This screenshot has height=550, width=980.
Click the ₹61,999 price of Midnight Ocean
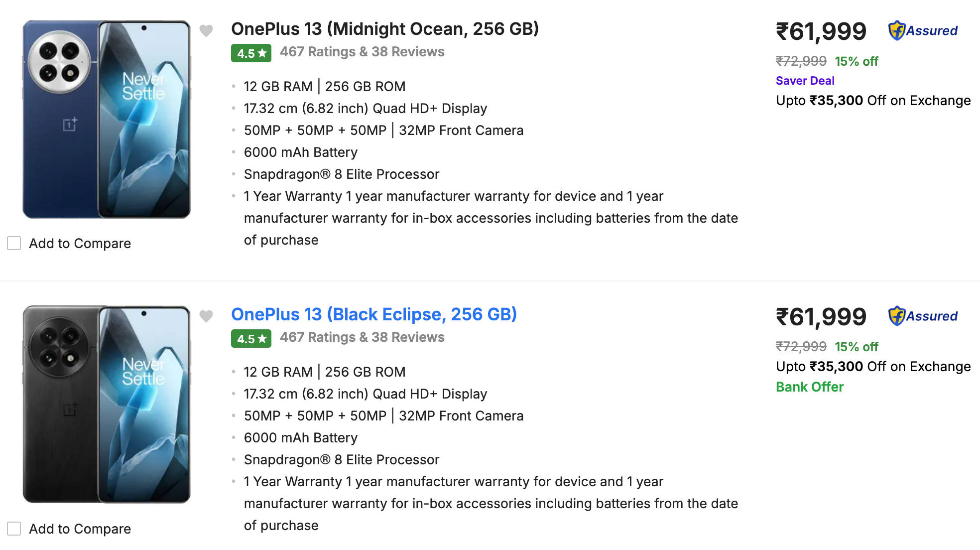point(821,32)
